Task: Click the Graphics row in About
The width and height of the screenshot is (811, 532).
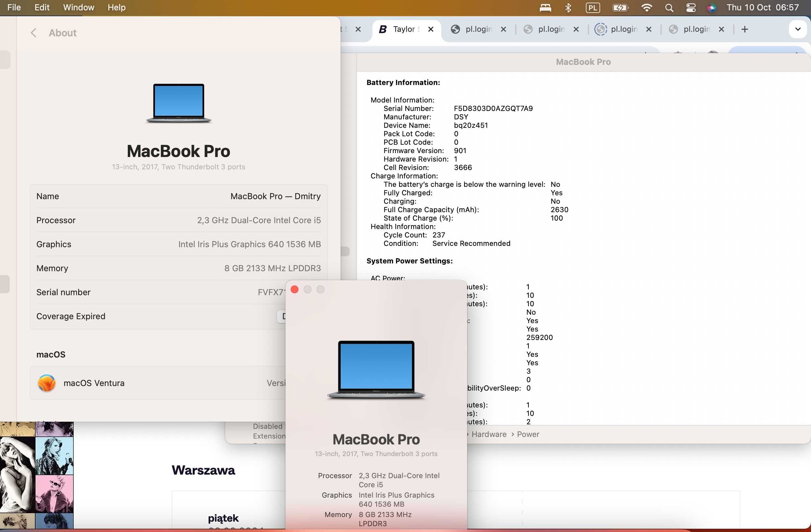Action: 178,244
